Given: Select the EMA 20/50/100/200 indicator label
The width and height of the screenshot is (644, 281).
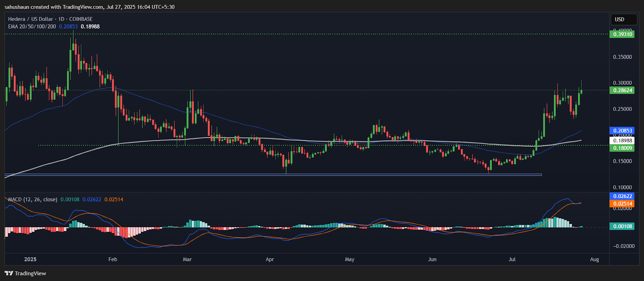Looking at the screenshot, I should (32, 27).
